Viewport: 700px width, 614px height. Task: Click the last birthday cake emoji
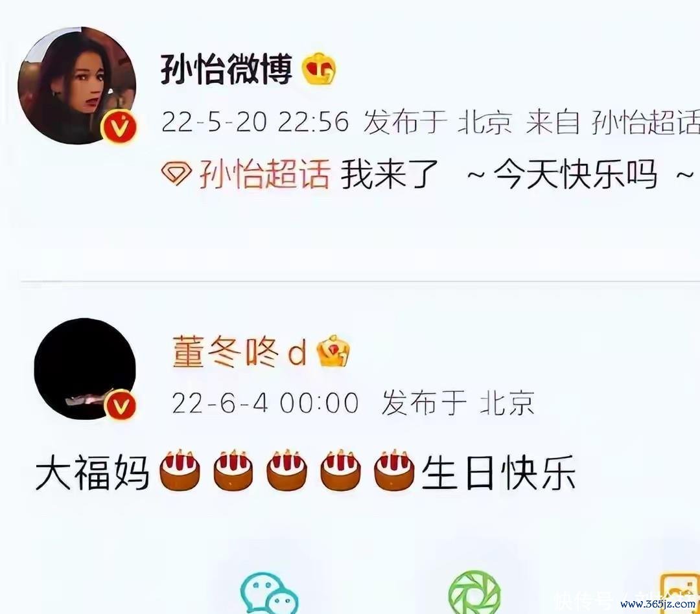click(x=394, y=470)
